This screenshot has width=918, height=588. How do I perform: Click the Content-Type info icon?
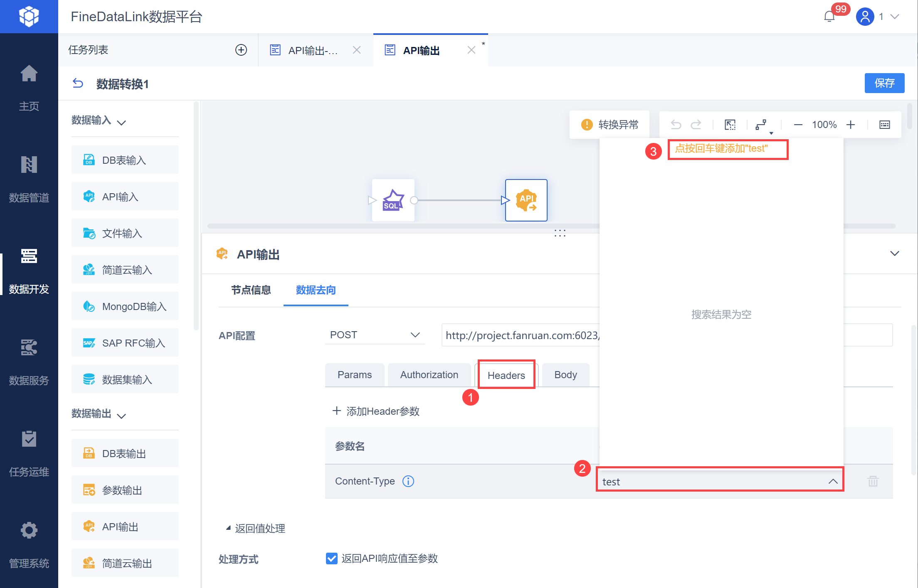408,481
